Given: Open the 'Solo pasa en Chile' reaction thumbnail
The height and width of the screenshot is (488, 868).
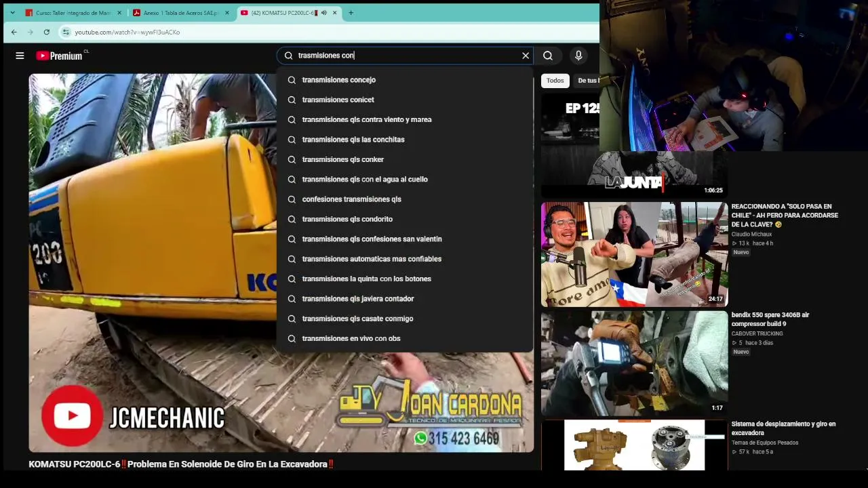Looking at the screenshot, I should (634, 254).
